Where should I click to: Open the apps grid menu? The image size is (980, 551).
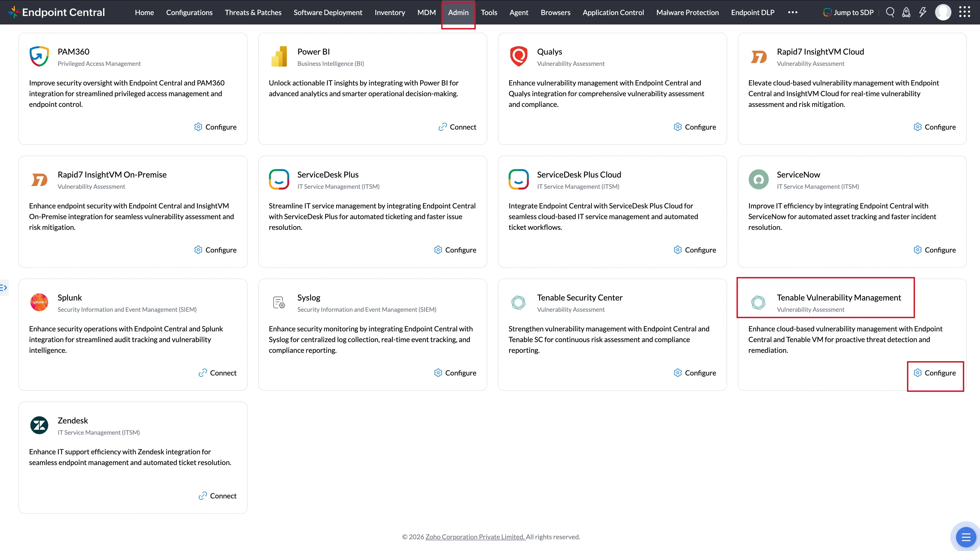coord(964,12)
